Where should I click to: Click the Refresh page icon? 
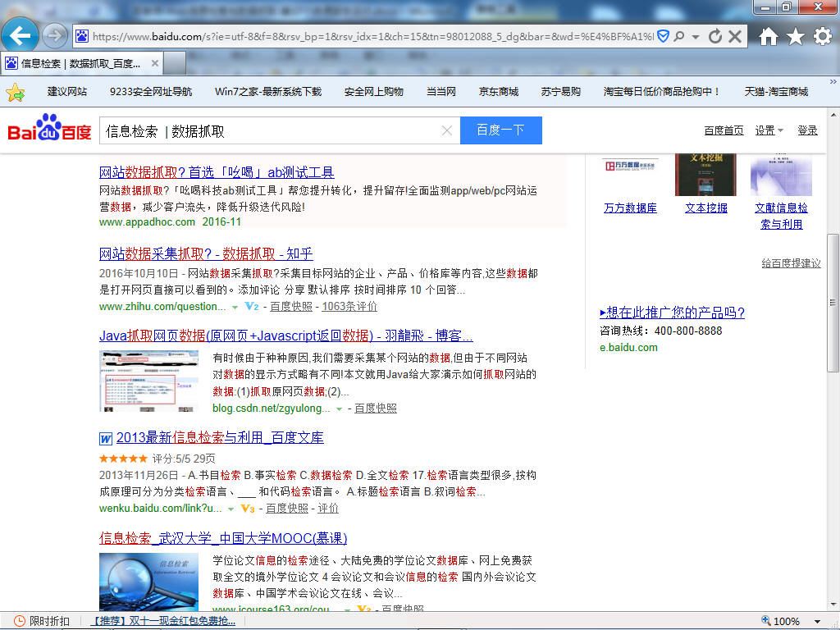tap(714, 36)
